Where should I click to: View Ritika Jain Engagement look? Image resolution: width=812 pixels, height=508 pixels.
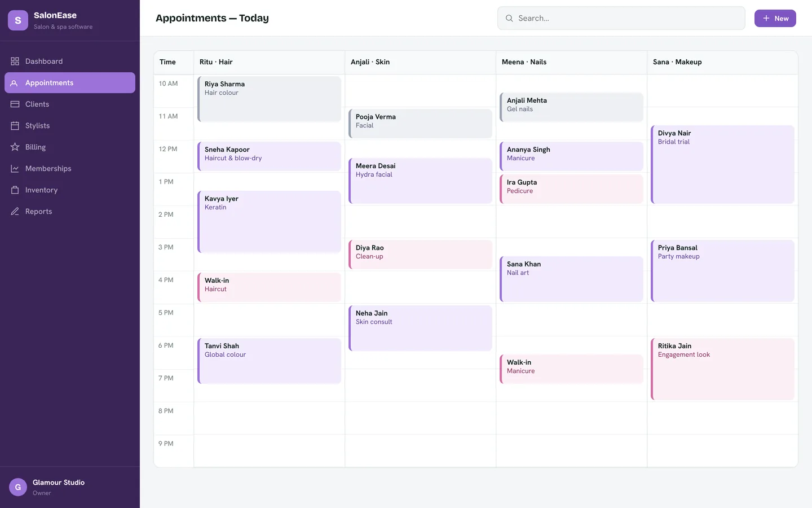click(723, 369)
